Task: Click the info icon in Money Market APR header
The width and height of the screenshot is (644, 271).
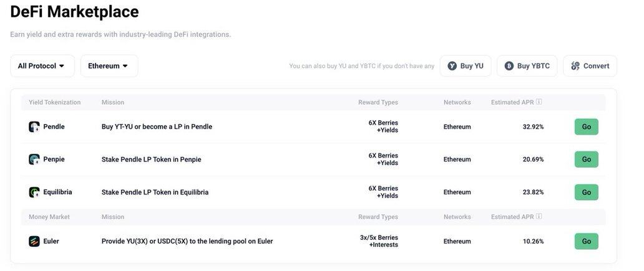Action: click(x=539, y=216)
